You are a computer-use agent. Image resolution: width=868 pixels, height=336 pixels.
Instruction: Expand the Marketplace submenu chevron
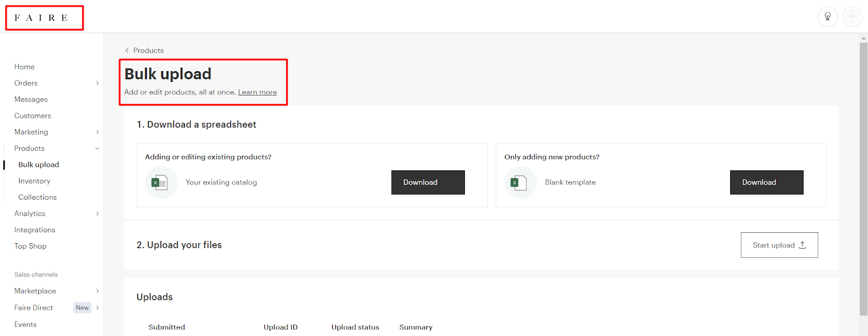coord(98,291)
